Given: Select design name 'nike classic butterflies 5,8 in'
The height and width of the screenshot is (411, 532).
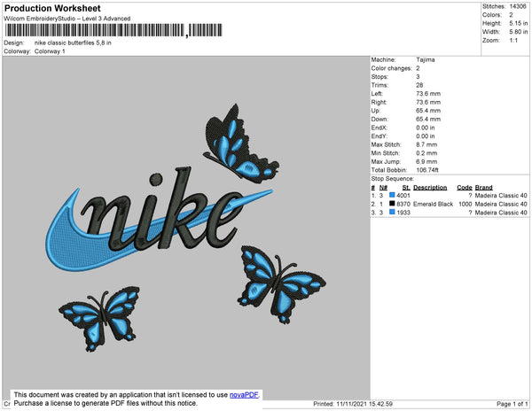Looking at the screenshot, I should click(x=73, y=43).
